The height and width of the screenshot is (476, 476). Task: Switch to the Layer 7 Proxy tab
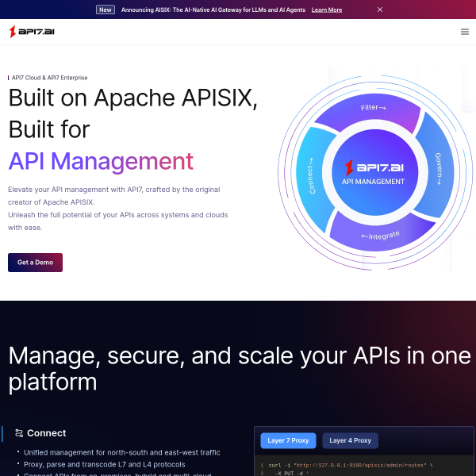point(288,440)
